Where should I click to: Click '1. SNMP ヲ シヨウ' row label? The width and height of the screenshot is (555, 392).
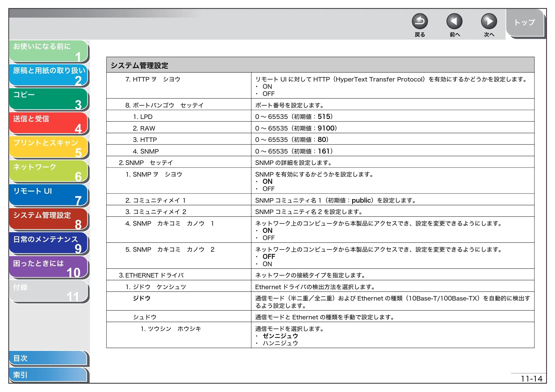point(154,174)
